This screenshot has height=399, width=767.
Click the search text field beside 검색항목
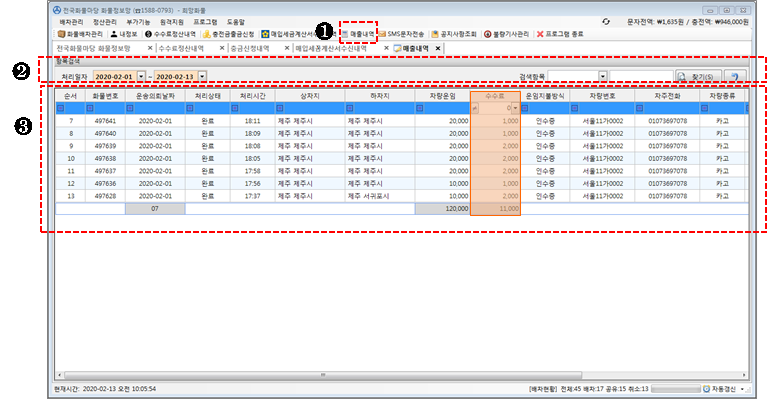pyautogui.click(x=641, y=76)
